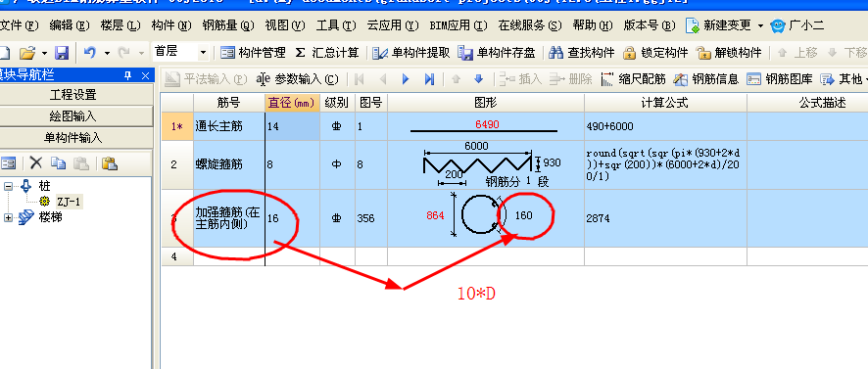Click the 广小二 assistant icon

point(778,25)
